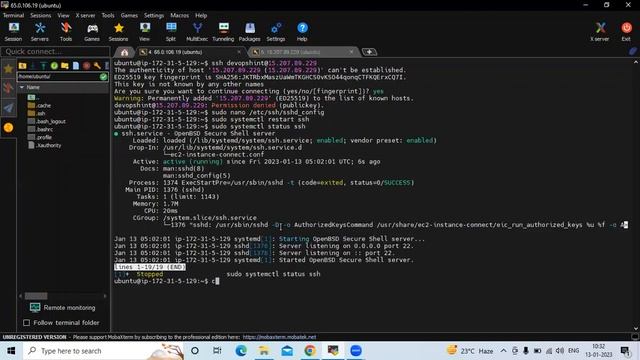The height and width of the screenshot is (360, 640).
Task: Open the Sessions star toolbar icon
Action: [118, 31]
